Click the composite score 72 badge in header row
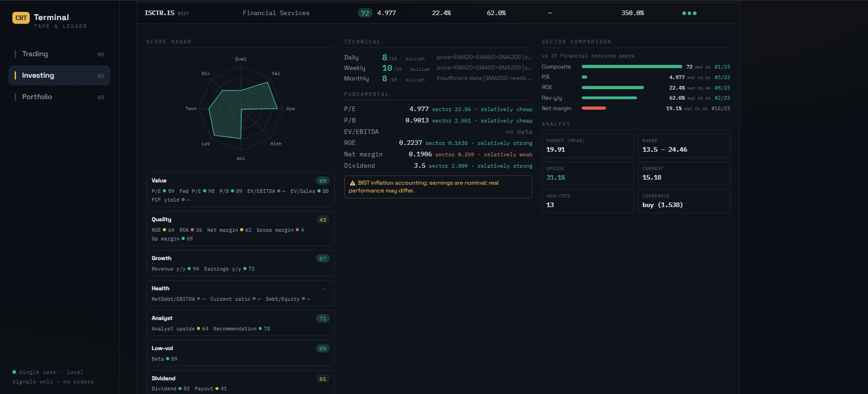The height and width of the screenshot is (394, 868). tap(365, 13)
